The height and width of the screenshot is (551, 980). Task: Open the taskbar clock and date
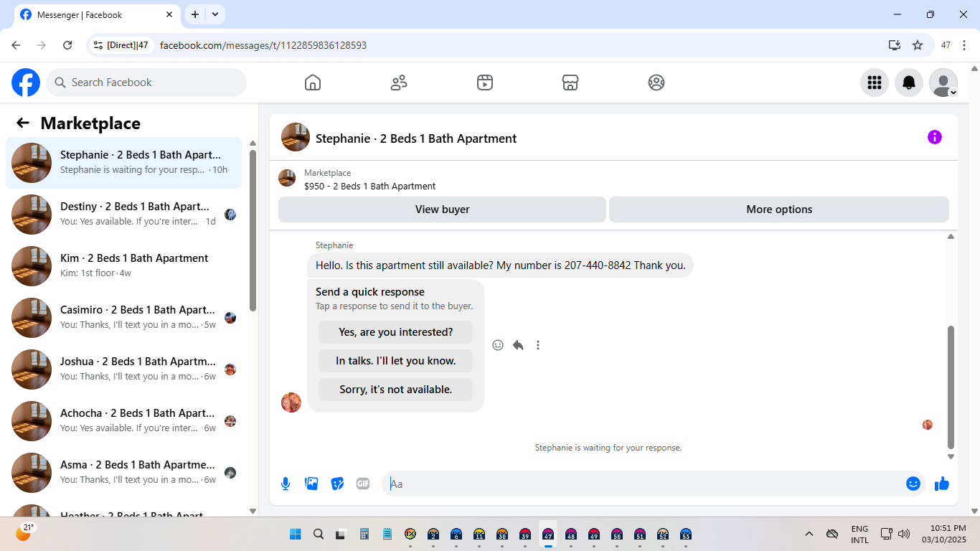click(944, 534)
